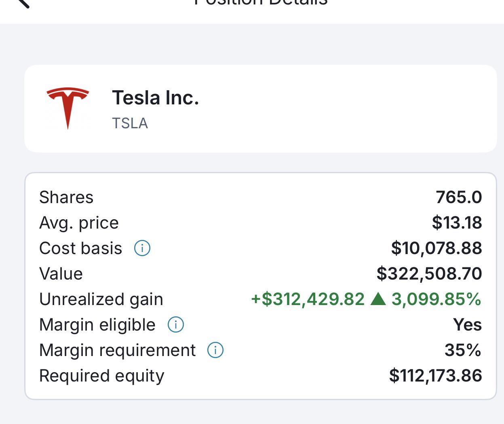Tap the Value amount $322,508.70
The width and height of the screenshot is (504, 424).
point(429,273)
